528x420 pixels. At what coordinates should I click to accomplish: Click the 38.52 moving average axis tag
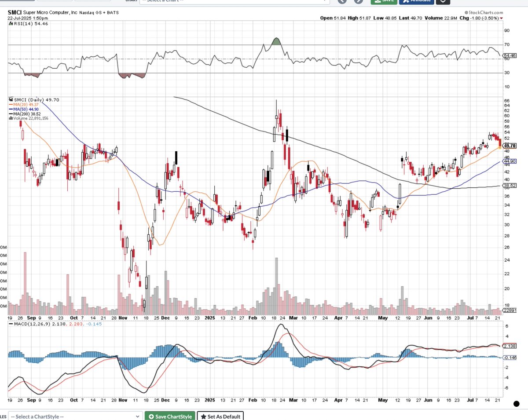[509, 186]
